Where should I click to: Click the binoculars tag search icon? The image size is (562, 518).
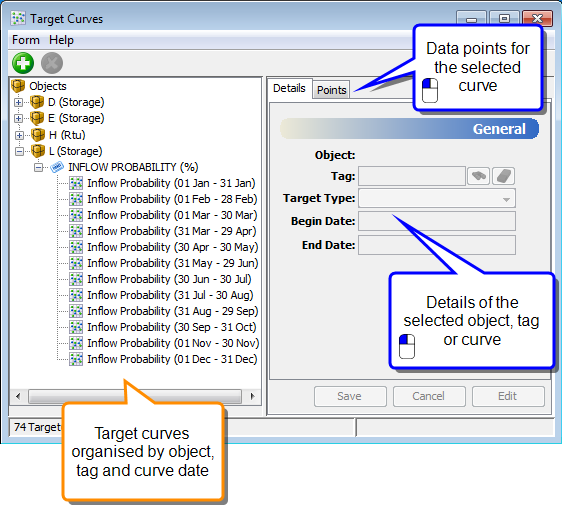click(x=478, y=176)
